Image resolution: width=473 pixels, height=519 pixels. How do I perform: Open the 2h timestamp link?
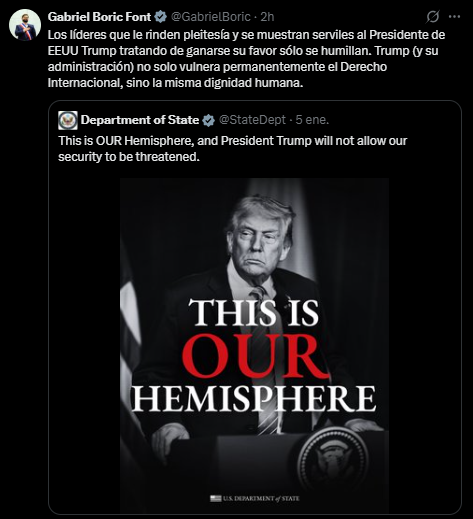pyautogui.click(x=267, y=17)
